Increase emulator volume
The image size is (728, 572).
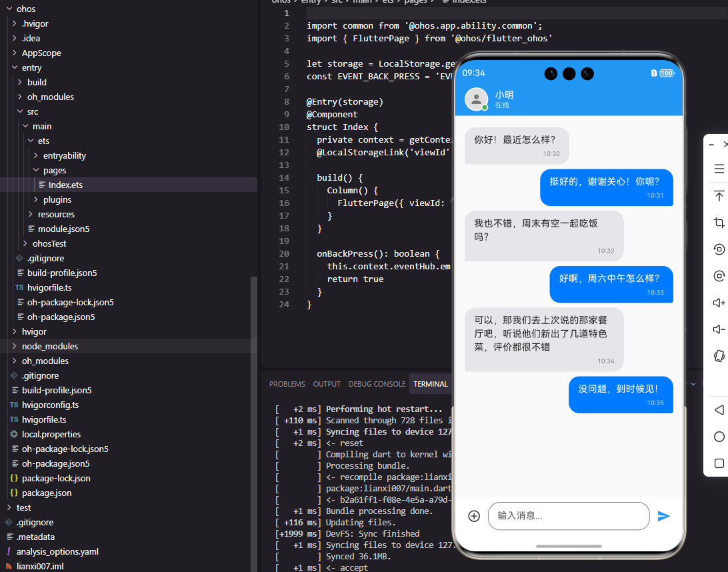click(x=719, y=303)
